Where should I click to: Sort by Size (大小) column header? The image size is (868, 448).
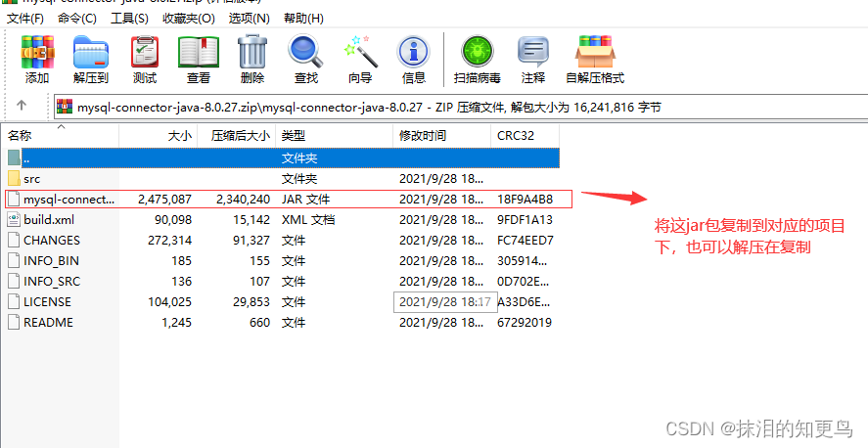coord(158,136)
